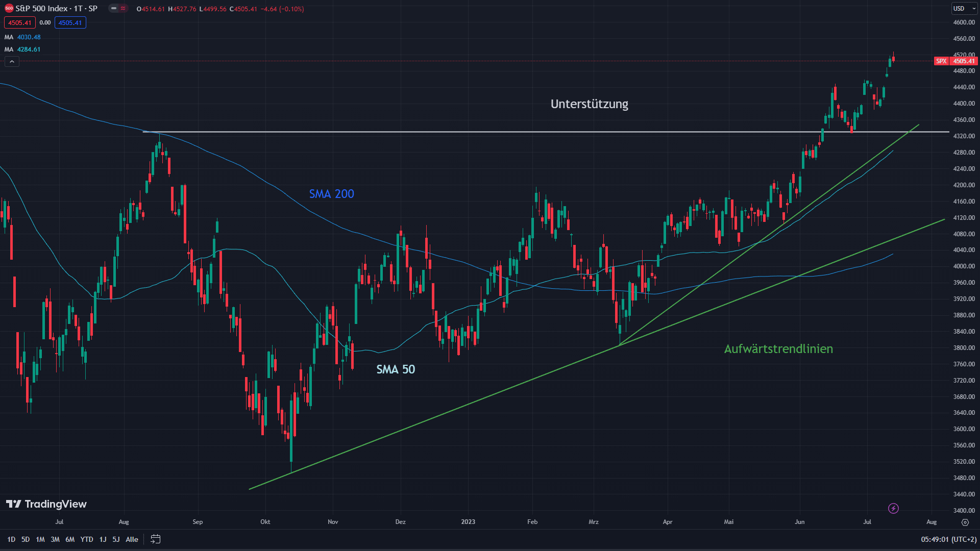Set range to 1M
980x551 pixels.
click(x=40, y=539)
